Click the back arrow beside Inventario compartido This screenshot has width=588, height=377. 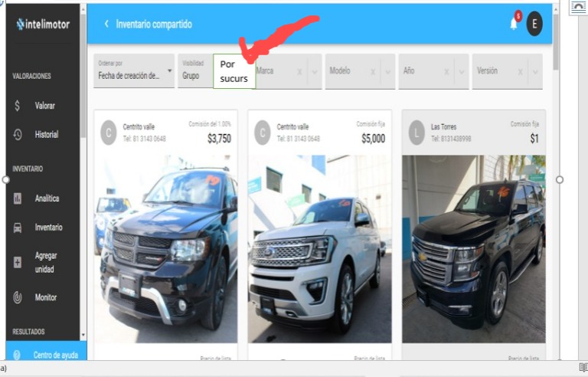point(106,24)
